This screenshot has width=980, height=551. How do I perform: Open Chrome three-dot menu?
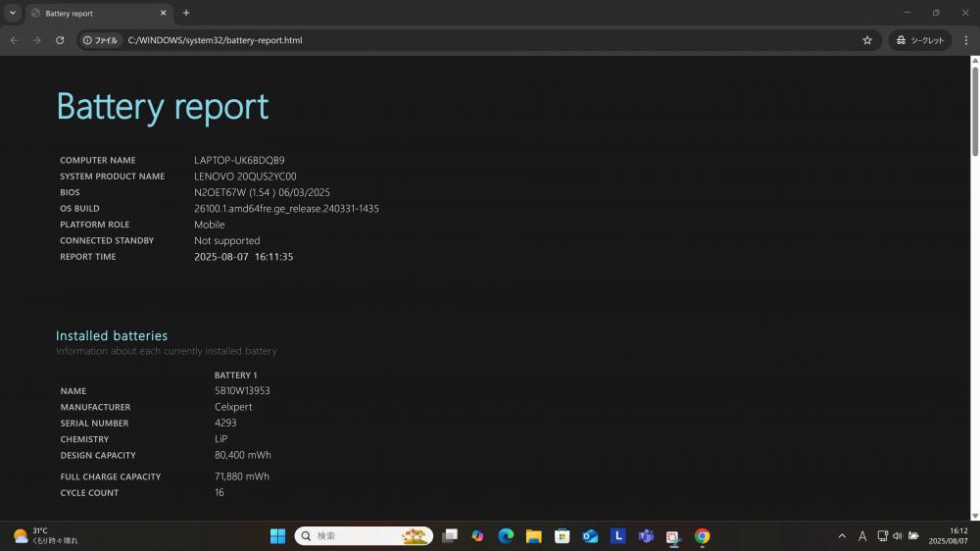pos(965,40)
